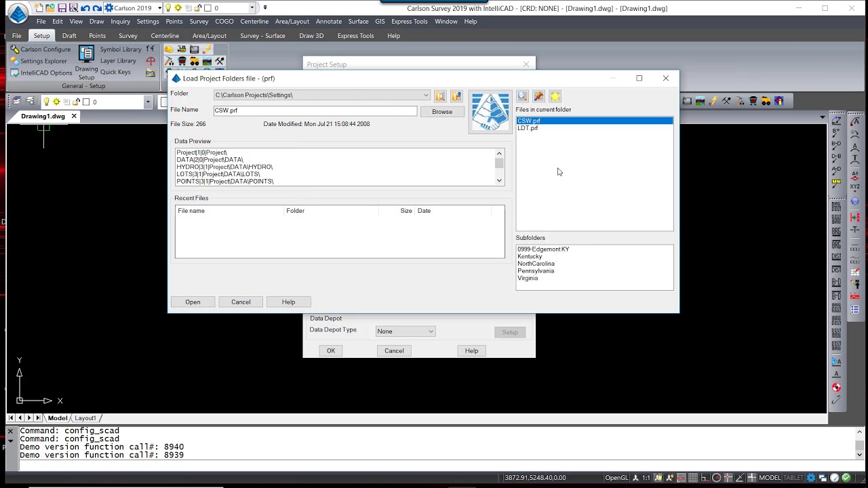Open Quick Keys
868x488 pixels.
click(x=115, y=72)
